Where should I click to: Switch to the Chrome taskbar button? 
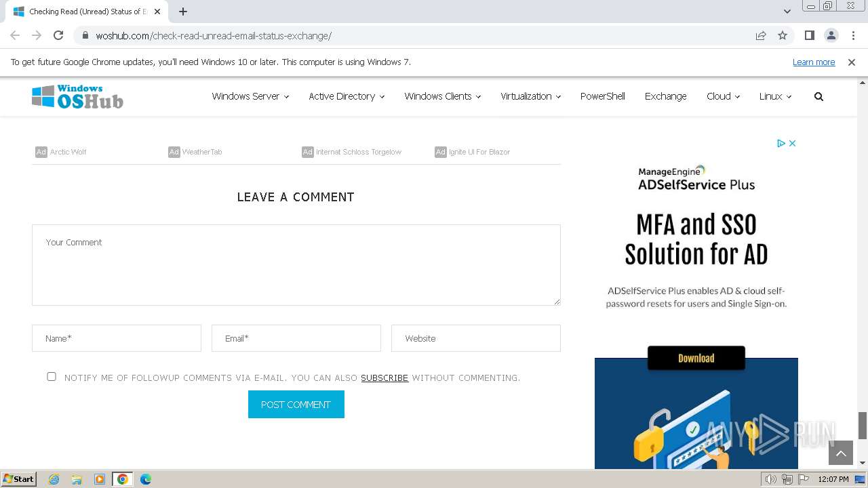click(123, 479)
